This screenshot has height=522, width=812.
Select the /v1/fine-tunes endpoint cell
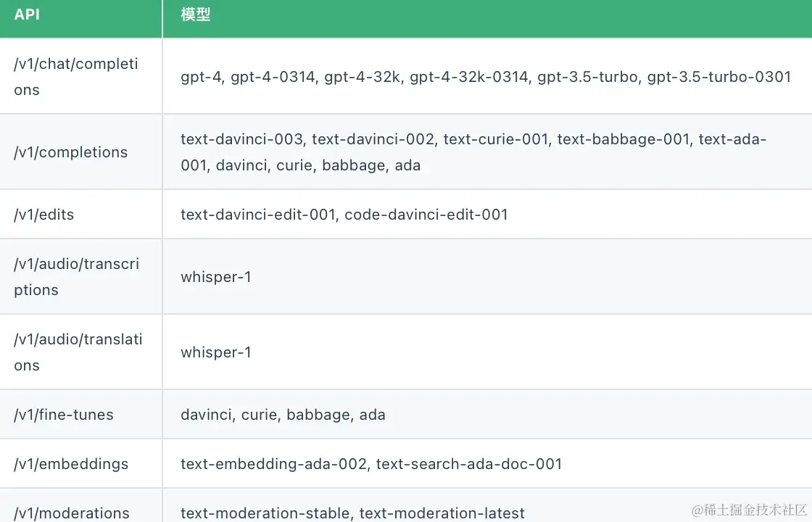coord(64,415)
